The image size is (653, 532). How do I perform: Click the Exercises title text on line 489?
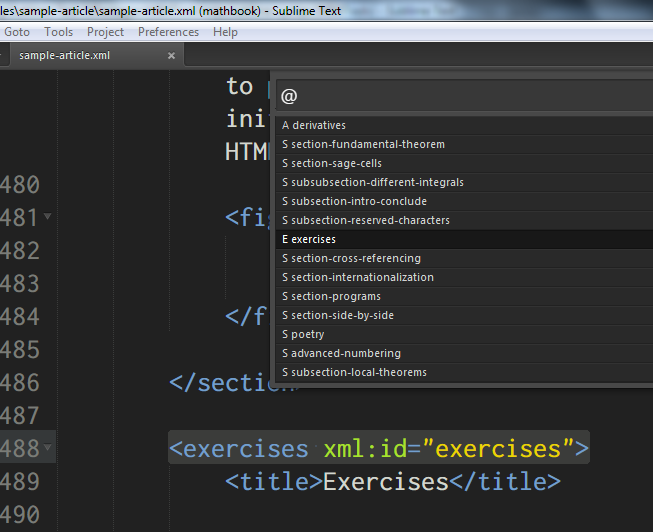(386, 482)
